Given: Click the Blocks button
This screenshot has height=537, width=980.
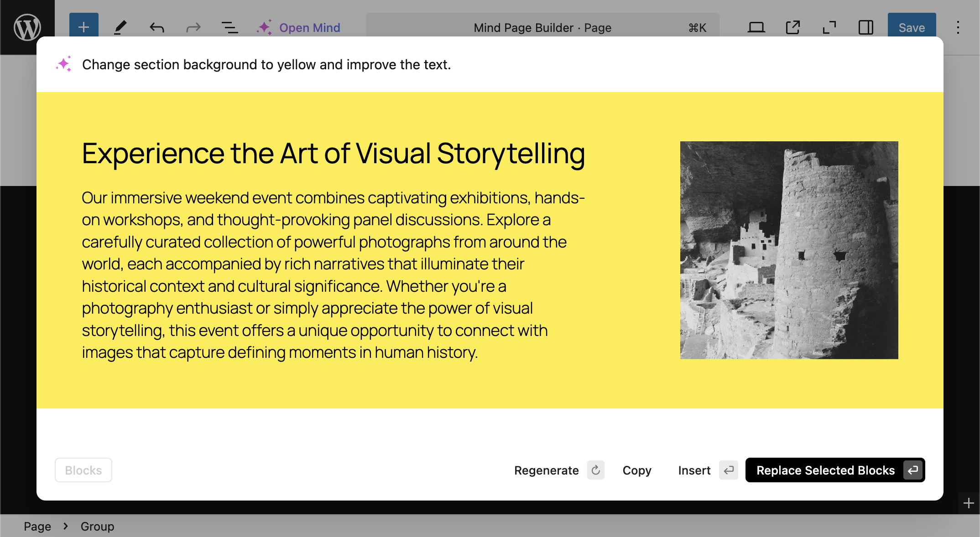Looking at the screenshot, I should click(83, 470).
